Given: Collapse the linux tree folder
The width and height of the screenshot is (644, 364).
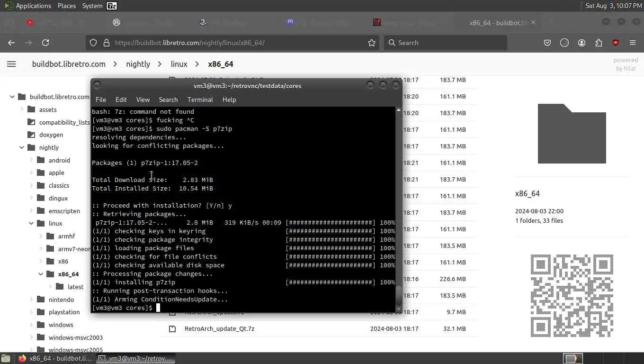Looking at the screenshot, I should tap(31, 223).
